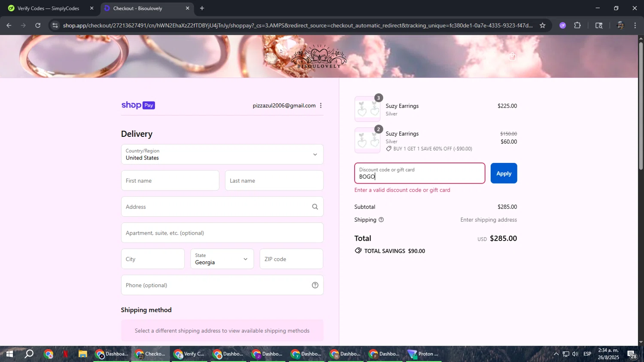This screenshot has width=644, height=362.
Task: Open File Explorer from the taskbar
Action: [82, 354]
